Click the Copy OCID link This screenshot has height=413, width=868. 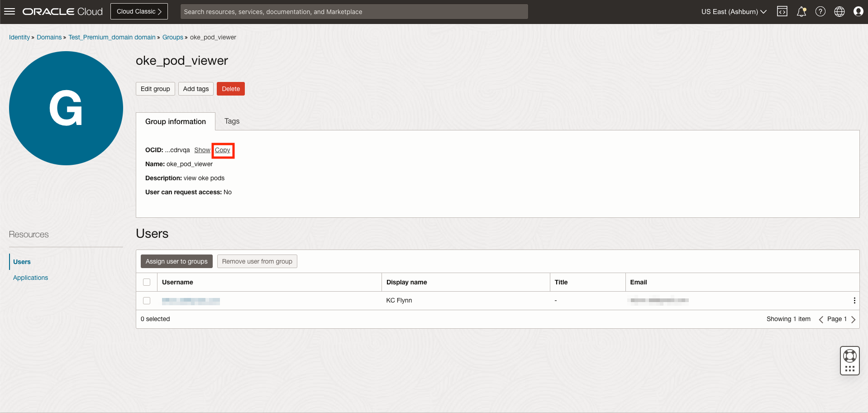222,150
